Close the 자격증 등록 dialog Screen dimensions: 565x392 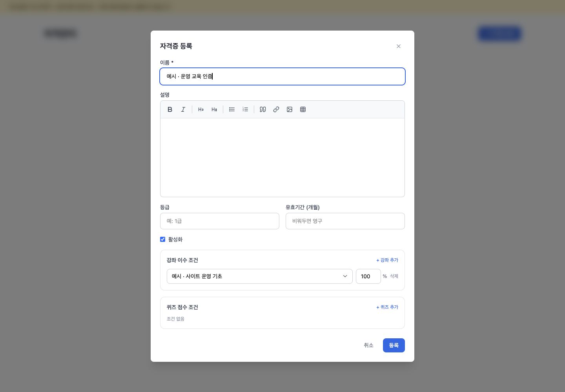[399, 46]
